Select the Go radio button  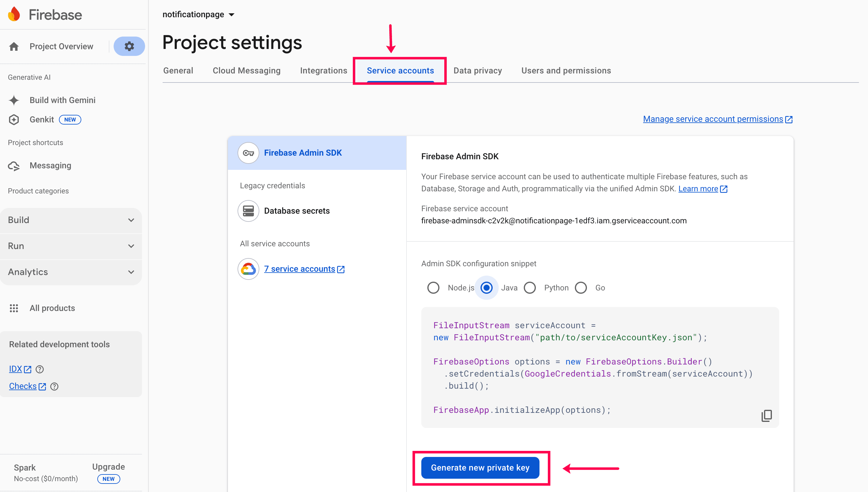(x=581, y=288)
